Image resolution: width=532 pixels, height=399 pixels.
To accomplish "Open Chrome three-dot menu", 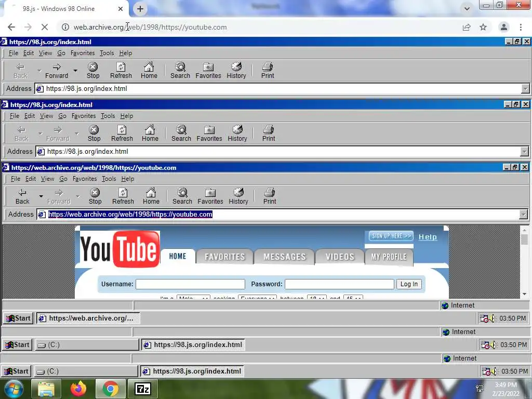I will (x=521, y=27).
